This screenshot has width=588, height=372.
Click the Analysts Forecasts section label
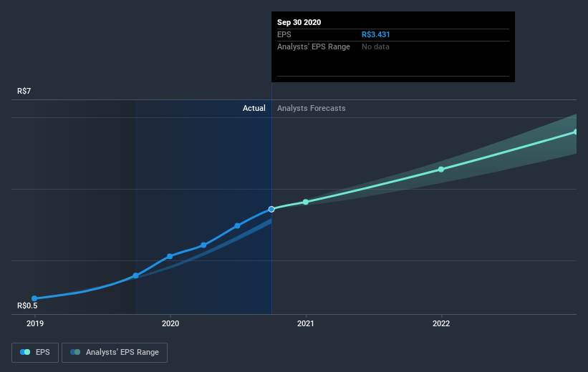point(312,108)
